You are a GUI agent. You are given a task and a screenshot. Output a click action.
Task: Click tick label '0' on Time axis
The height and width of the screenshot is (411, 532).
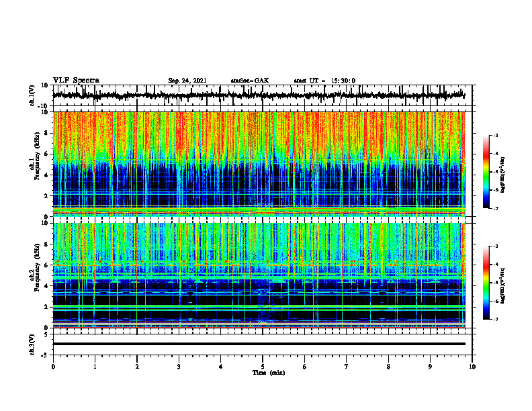click(53, 367)
